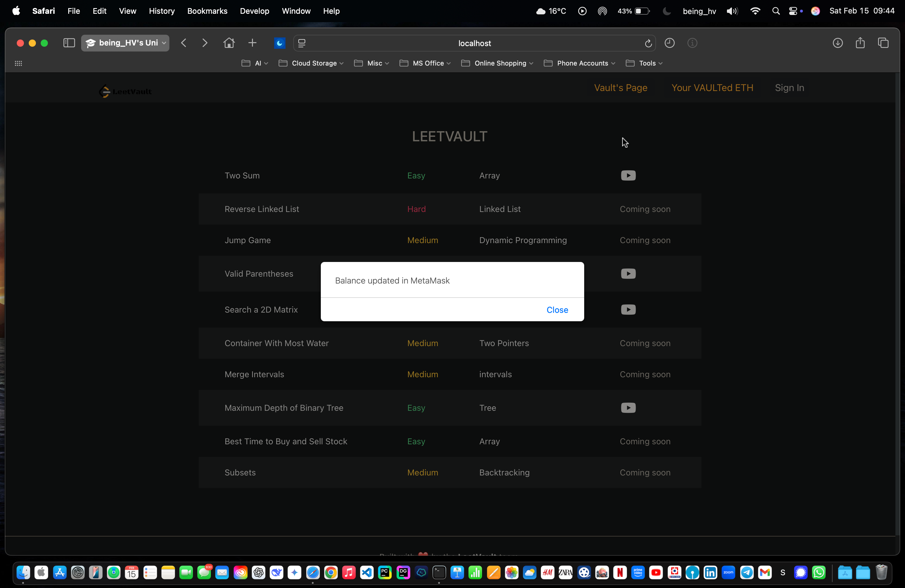905x588 pixels.
Task: Click the Share toolbar icon
Action: [860, 43]
